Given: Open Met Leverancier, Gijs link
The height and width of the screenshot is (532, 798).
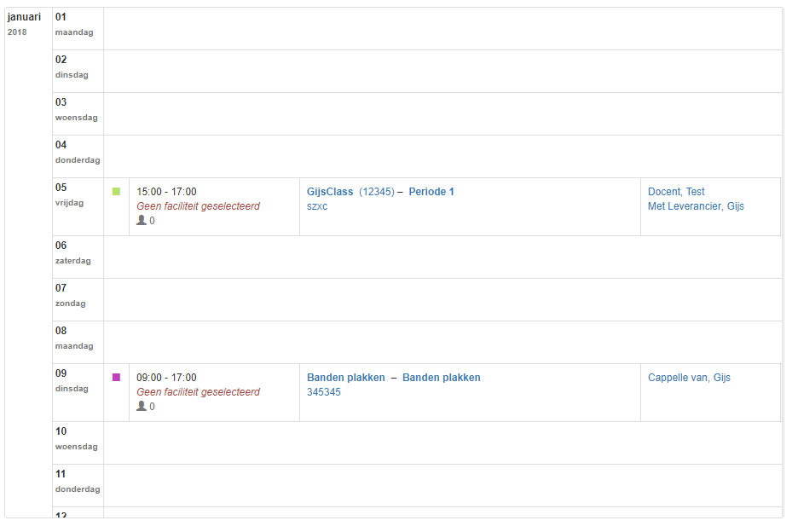Looking at the screenshot, I should [696, 206].
